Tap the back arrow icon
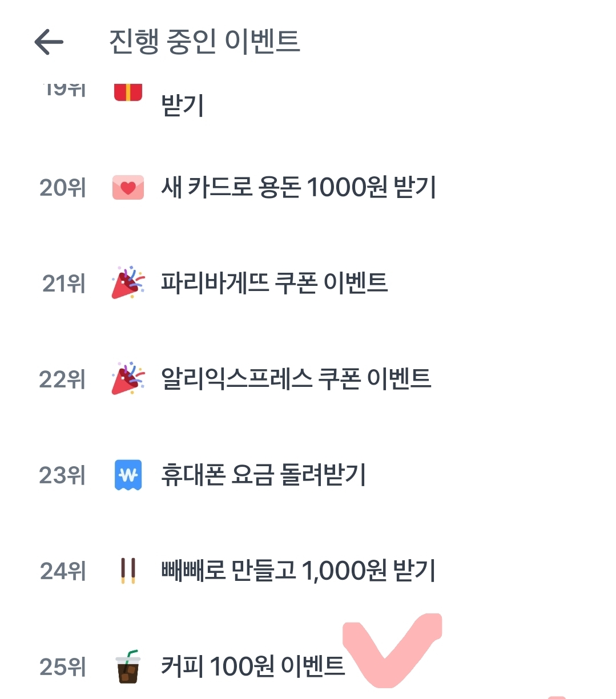The width and height of the screenshot is (616, 699). 49,42
